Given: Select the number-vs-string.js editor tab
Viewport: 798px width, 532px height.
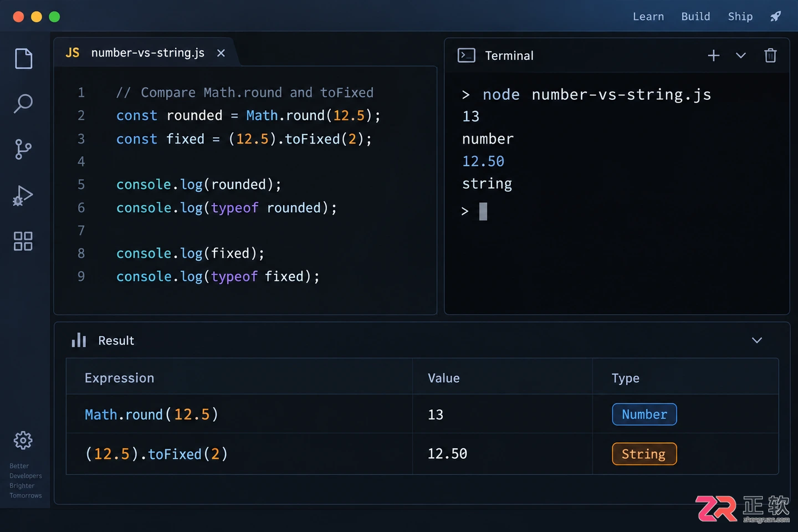Looking at the screenshot, I should coord(147,53).
